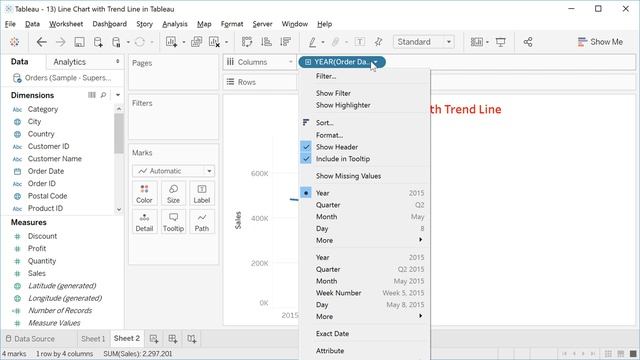The width and height of the screenshot is (640, 360).
Task: Choose Exact Date from context menu
Action: 364,334
